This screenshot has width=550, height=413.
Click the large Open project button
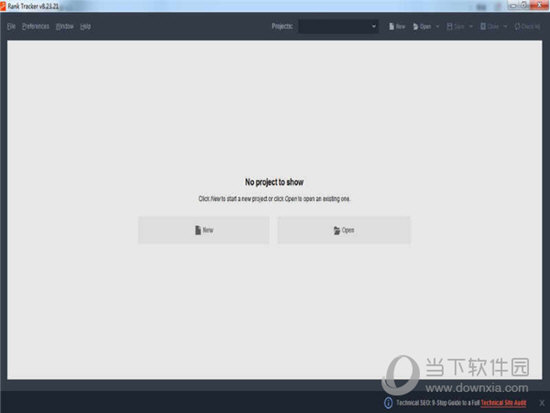[344, 230]
